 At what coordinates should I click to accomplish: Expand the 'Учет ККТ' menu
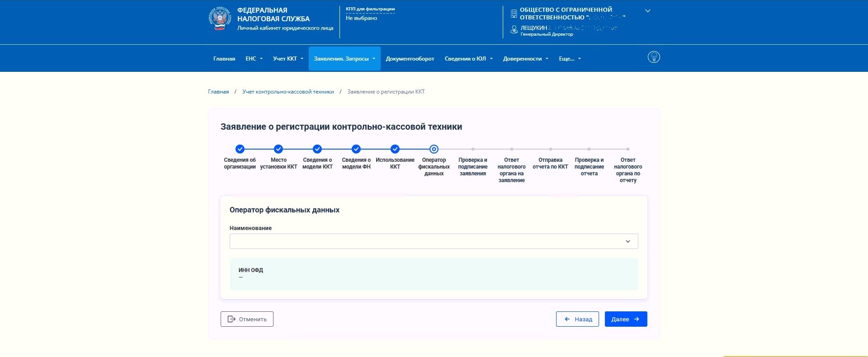click(288, 59)
